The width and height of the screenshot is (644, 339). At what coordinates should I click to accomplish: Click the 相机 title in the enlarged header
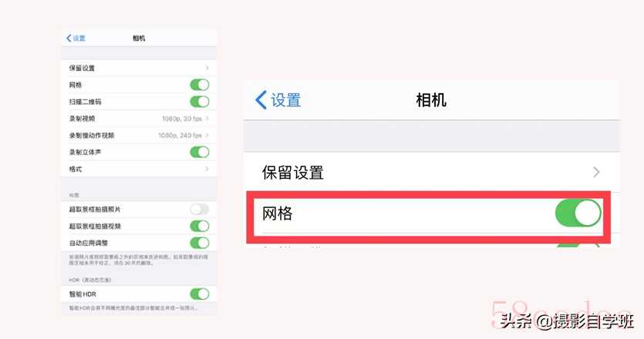[431, 99]
